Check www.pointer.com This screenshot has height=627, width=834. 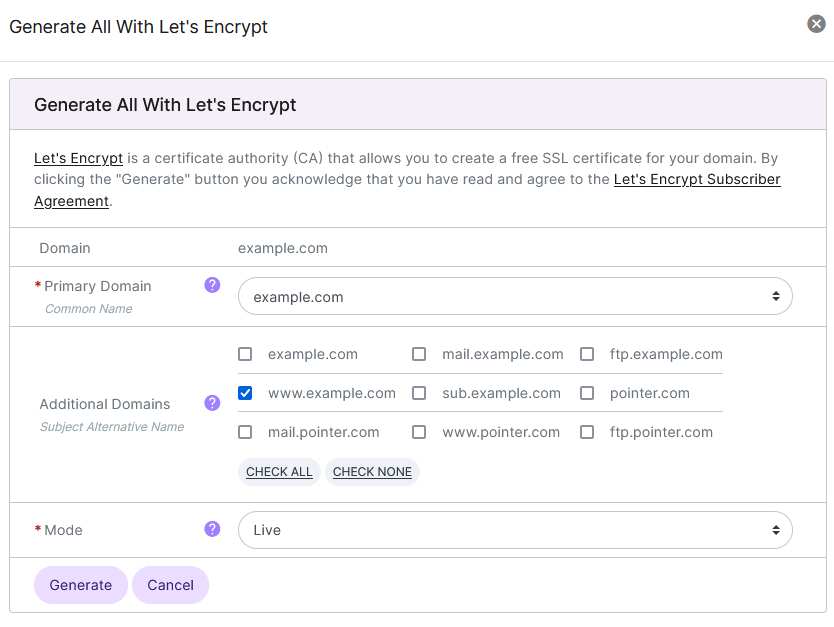pos(418,432)
